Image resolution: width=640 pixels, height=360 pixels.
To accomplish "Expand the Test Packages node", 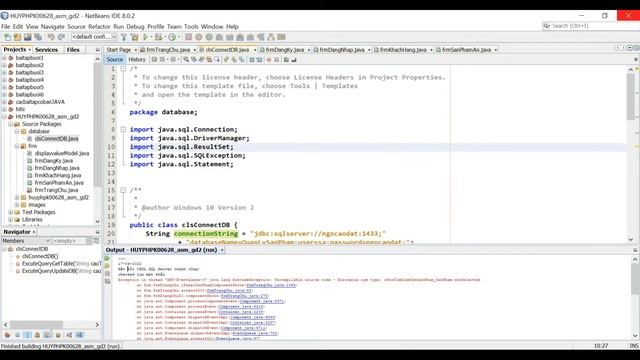I will coord(10,212).
